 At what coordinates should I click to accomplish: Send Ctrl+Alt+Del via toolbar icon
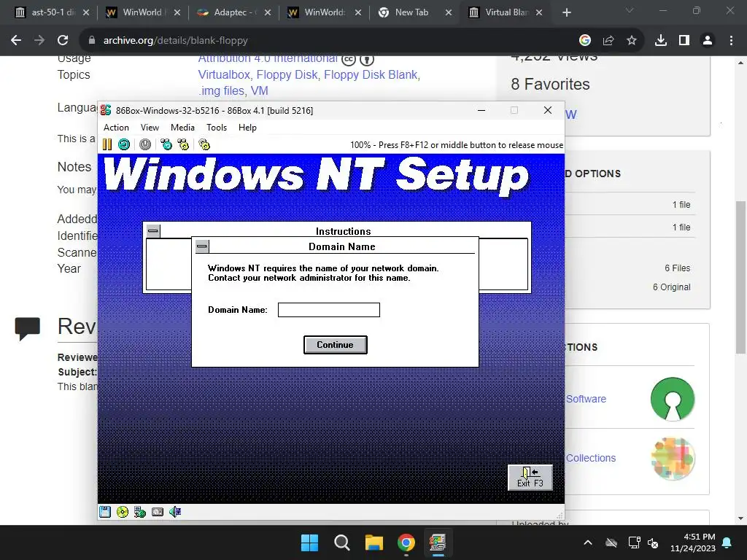tap(166, 144)
